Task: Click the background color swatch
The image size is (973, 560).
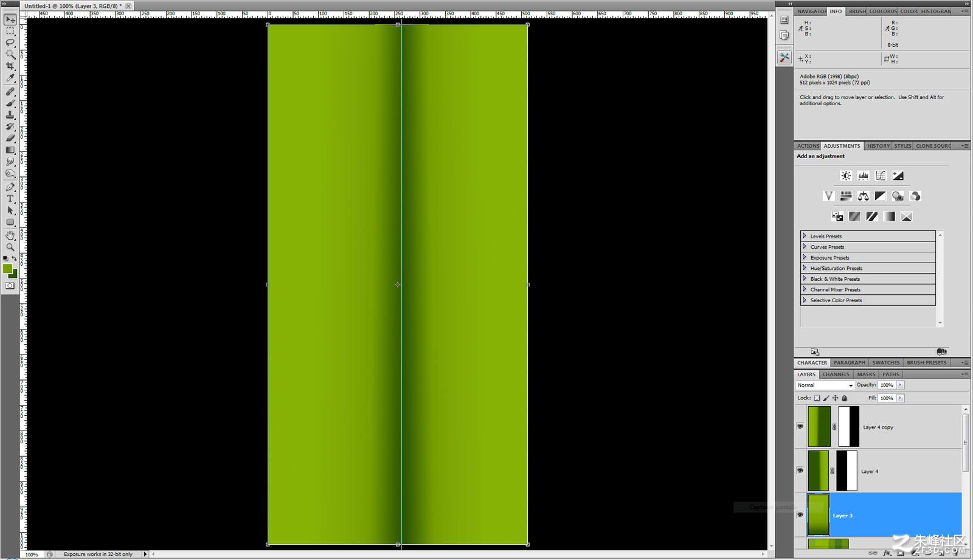Action: point(15,275)
